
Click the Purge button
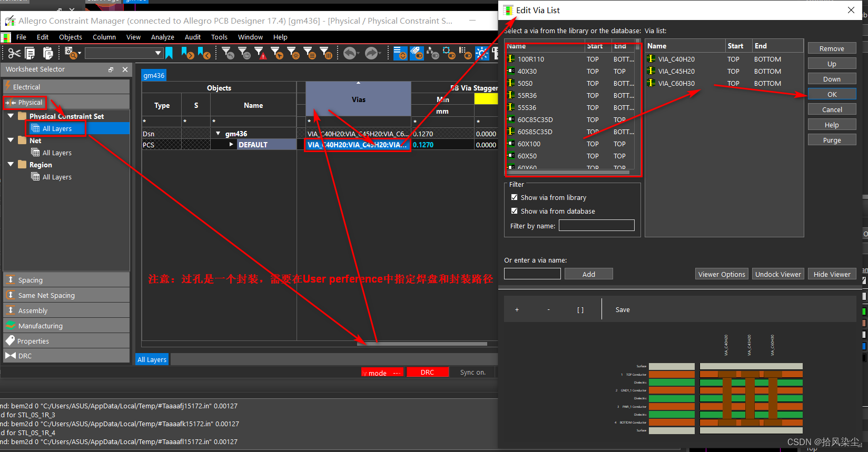click(x=832, y=140)
